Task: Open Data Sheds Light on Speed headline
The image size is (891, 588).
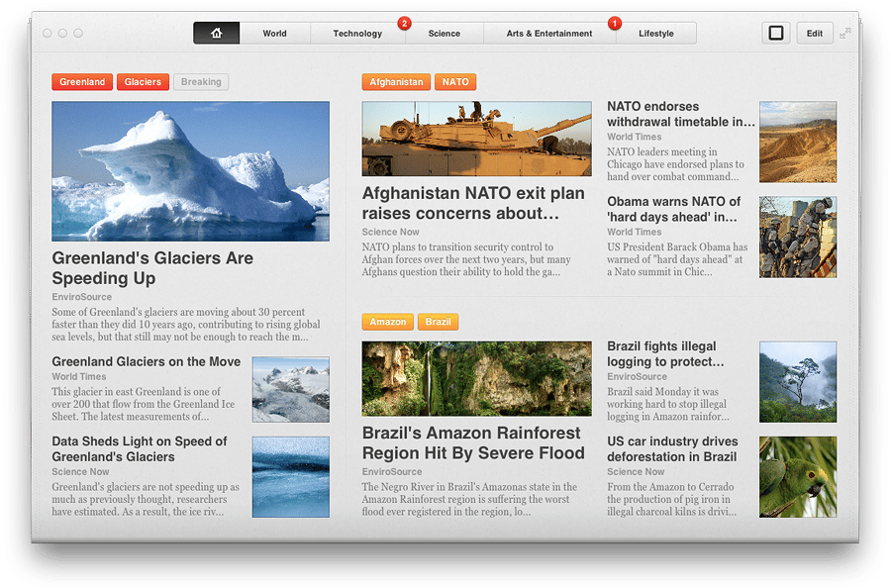Action: [x=140, y=448]
